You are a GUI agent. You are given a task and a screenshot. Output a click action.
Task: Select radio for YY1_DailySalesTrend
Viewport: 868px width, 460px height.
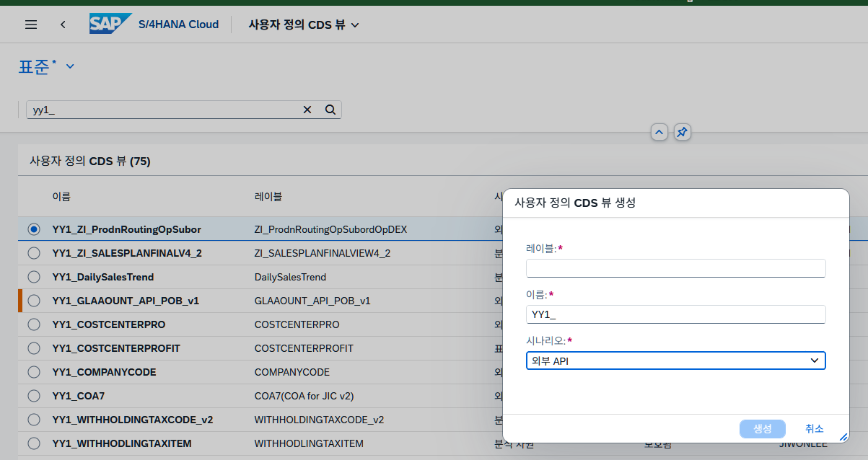(x=34, y=277)
